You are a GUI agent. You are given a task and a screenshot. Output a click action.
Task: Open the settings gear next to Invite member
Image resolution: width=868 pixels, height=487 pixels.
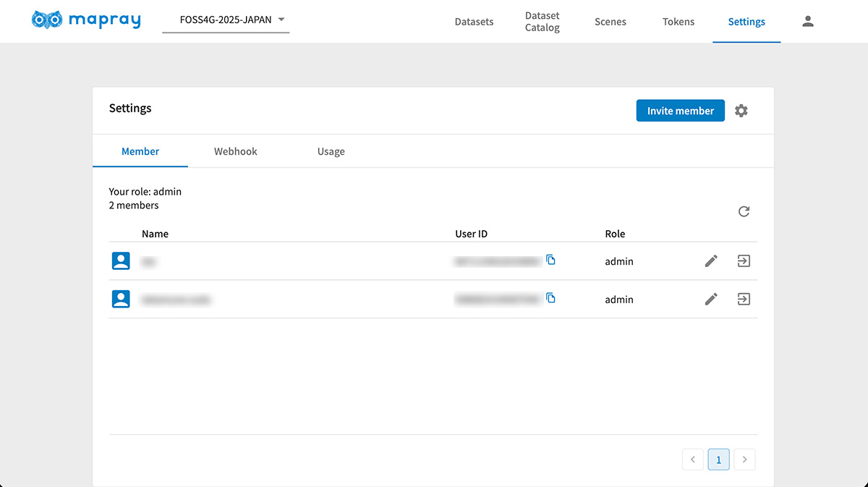(x=741, y=111)
